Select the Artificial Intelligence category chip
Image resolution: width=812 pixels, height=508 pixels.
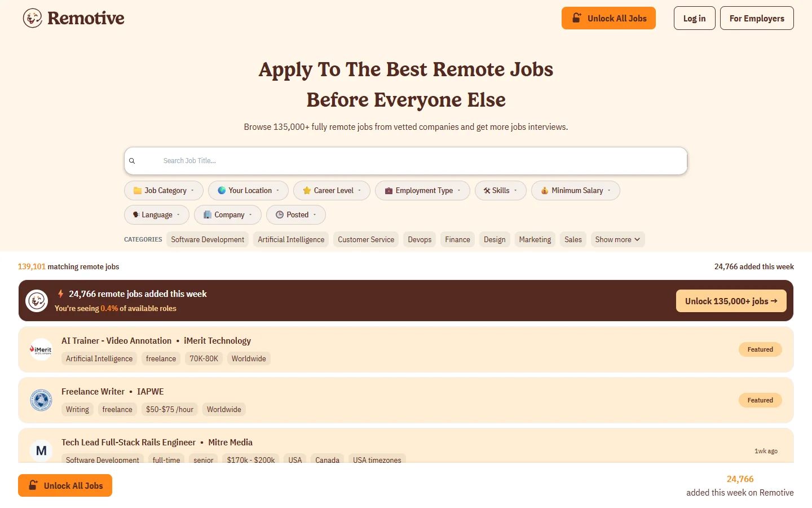pyautogui.click(x=291, y=239)
